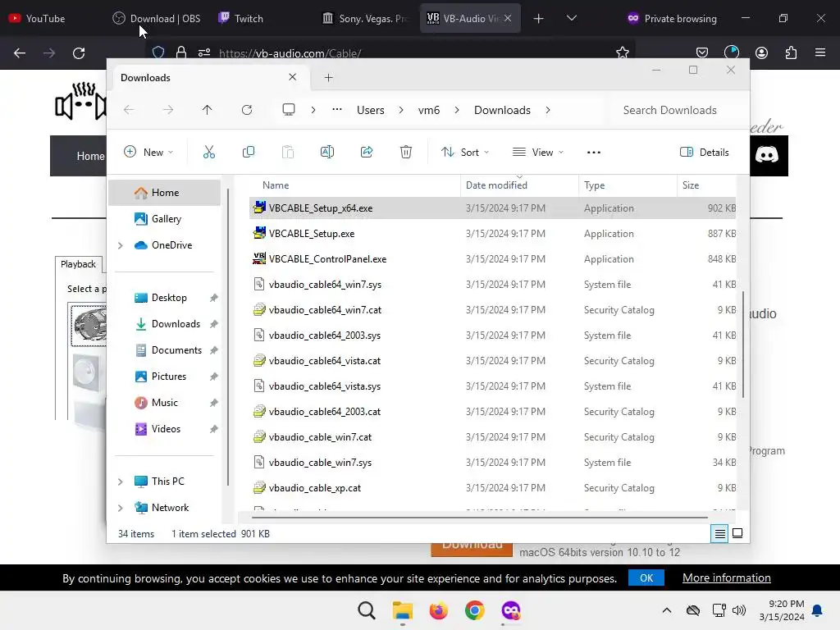Close the Downloads Explorer tab
This screenshot has width=840, height=630.
click(293, 77)
